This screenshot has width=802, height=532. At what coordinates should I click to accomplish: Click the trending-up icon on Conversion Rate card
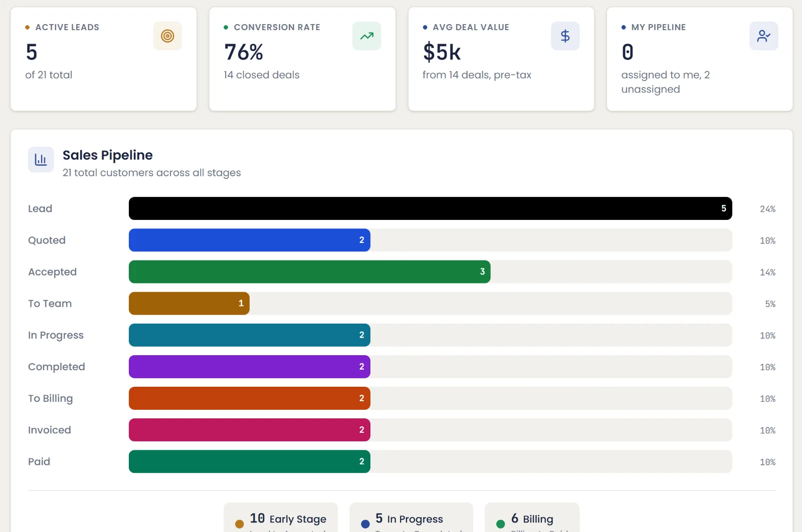point(366,36)
